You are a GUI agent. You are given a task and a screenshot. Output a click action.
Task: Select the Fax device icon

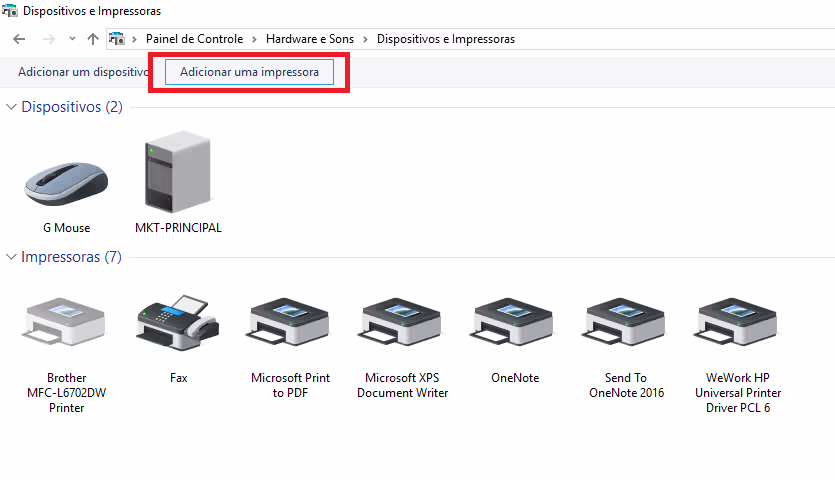(x=177, y=322)
